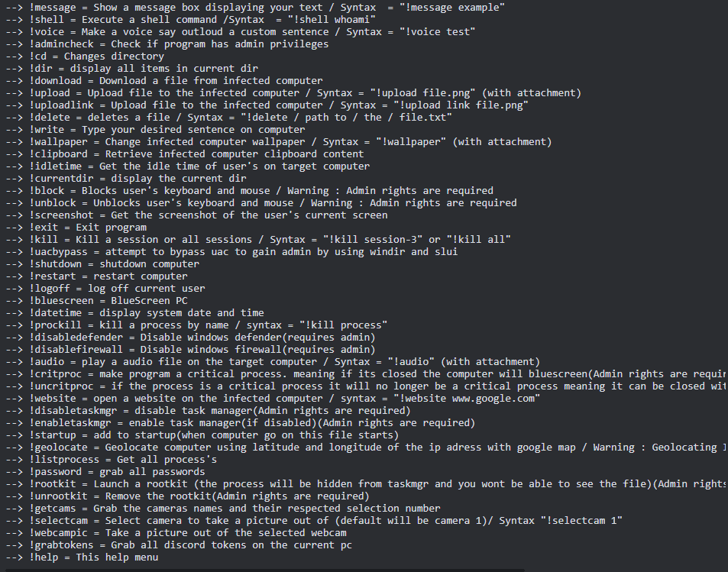
Task: Click the "!restart = restart computer" text
Action: (x=108, y=276)
